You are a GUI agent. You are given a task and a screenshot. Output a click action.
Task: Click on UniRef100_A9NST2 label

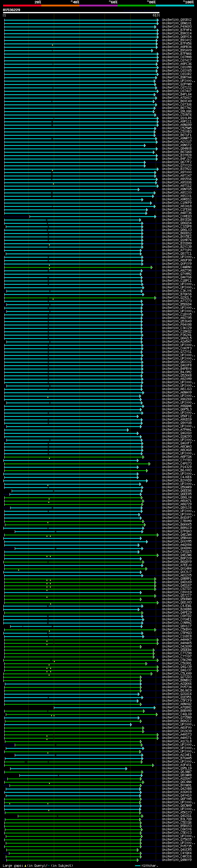coord(177,145)
